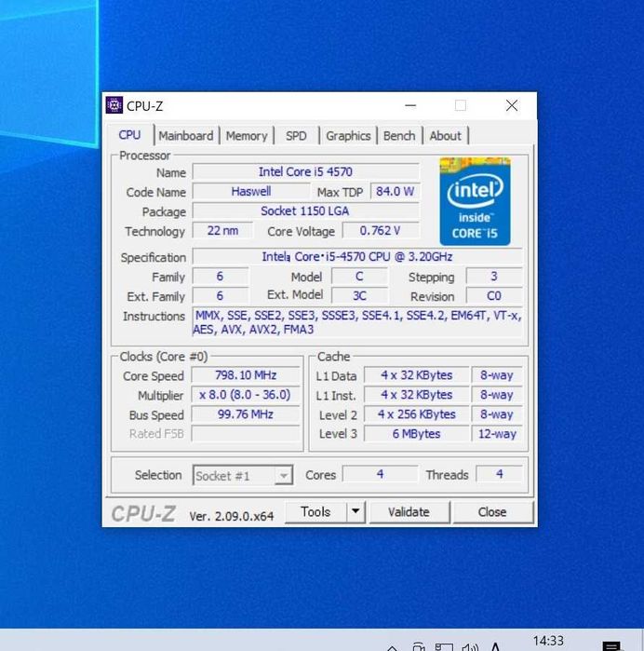Open the Graphics tab
The width and height of the screenshot is (644, 651).
[x=348, y=136]
